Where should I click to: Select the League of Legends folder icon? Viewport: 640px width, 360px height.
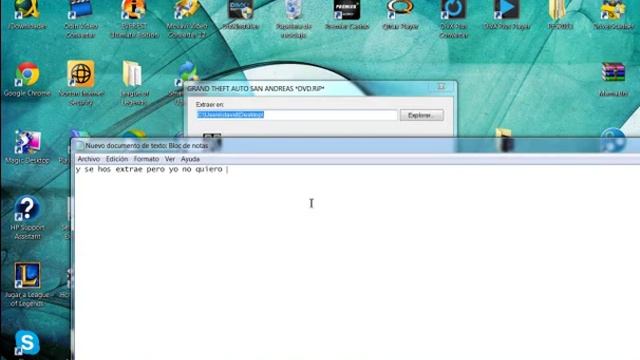tap(133, 83)
